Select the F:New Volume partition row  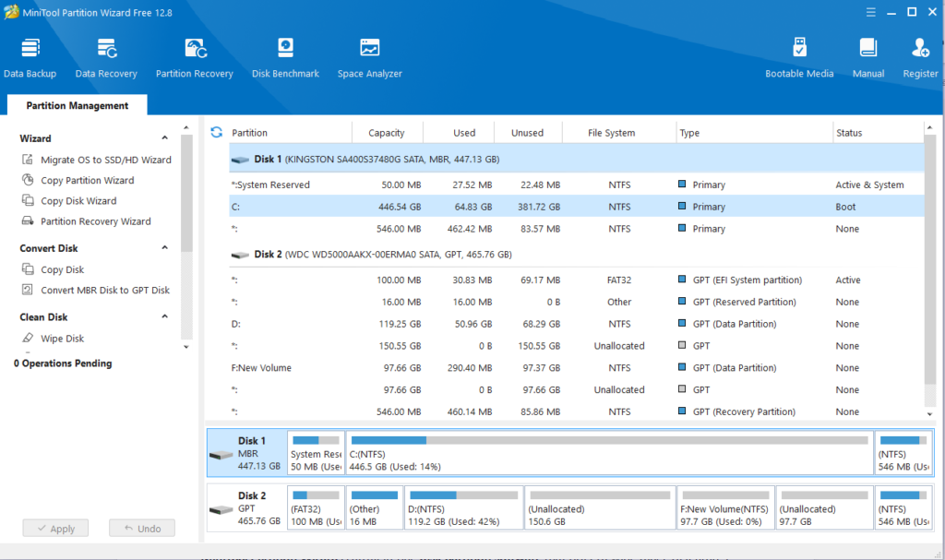point(576,368)
